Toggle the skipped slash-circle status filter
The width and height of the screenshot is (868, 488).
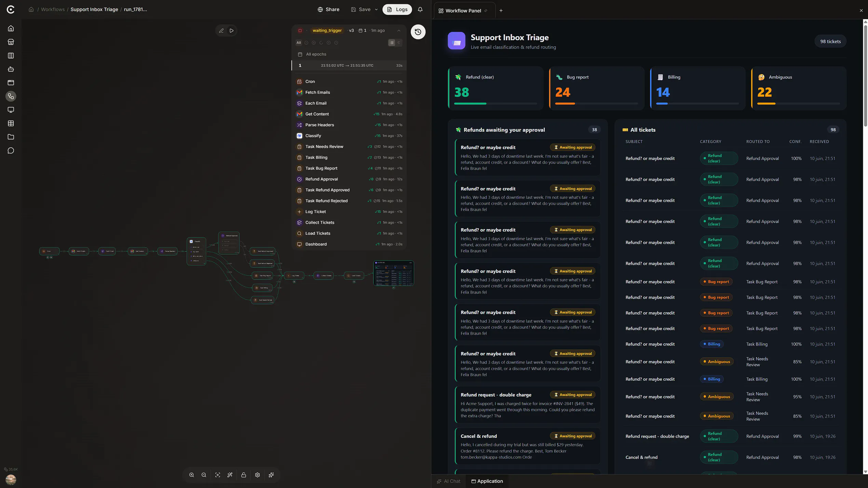click(336, 43)
